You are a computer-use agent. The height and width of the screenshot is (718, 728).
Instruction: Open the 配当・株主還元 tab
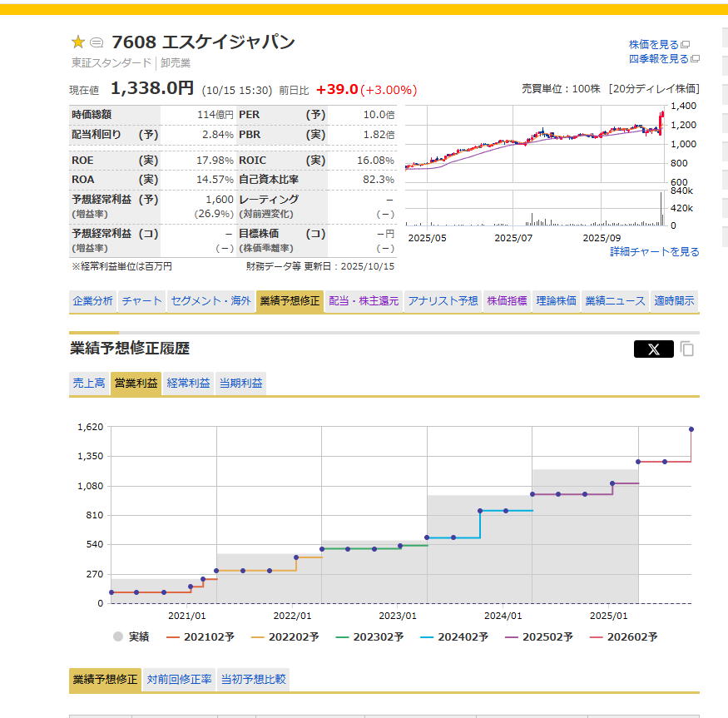coord(364,301)
